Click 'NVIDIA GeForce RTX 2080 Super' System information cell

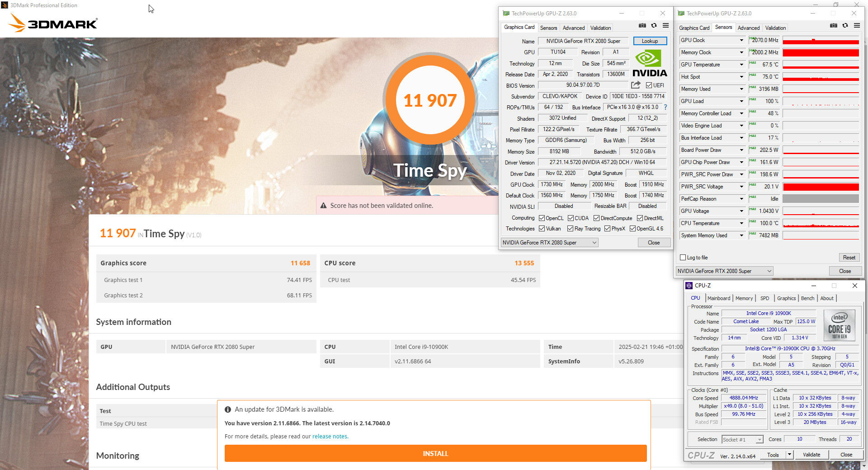pyautogui.click(x=241, y=347)
